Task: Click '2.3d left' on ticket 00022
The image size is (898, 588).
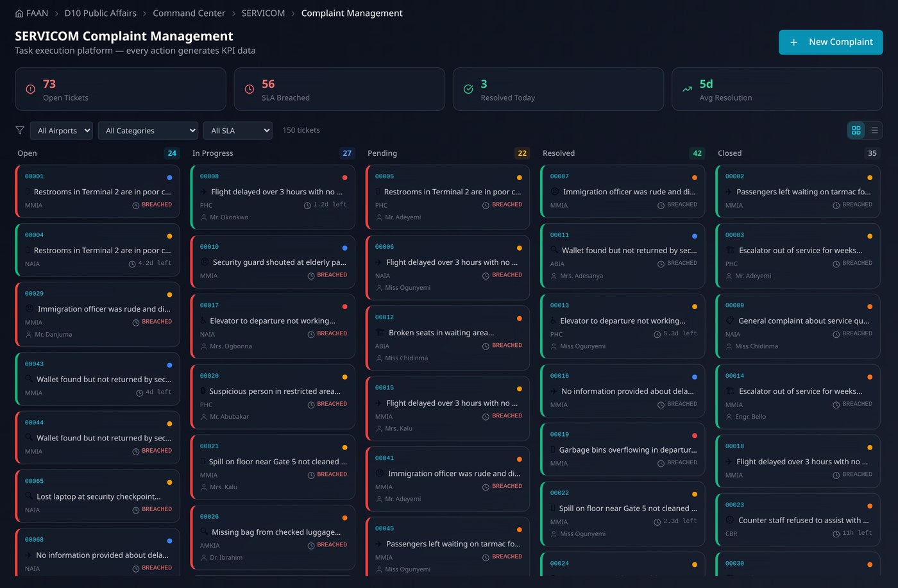Action: [680, 521]
